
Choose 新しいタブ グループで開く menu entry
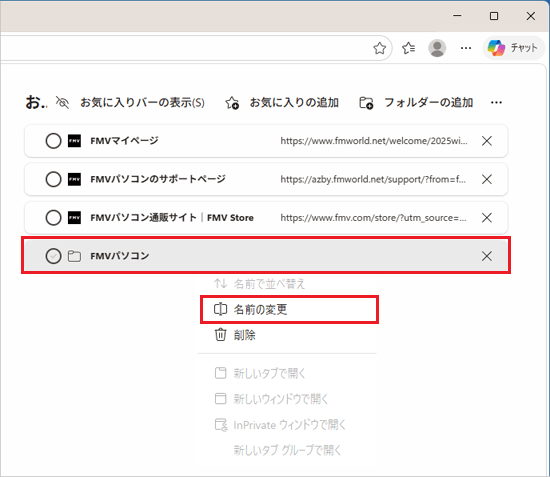pyautogui.click(x=288, y=450)
